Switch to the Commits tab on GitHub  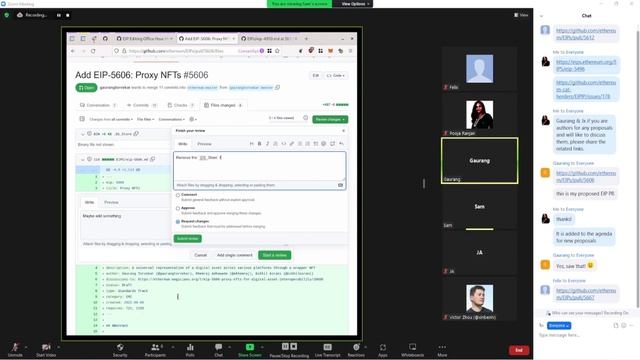tap(141, 105)
